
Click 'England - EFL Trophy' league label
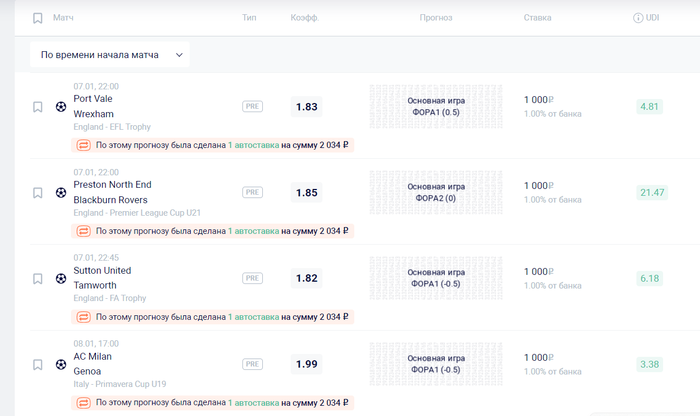[112, 127]
